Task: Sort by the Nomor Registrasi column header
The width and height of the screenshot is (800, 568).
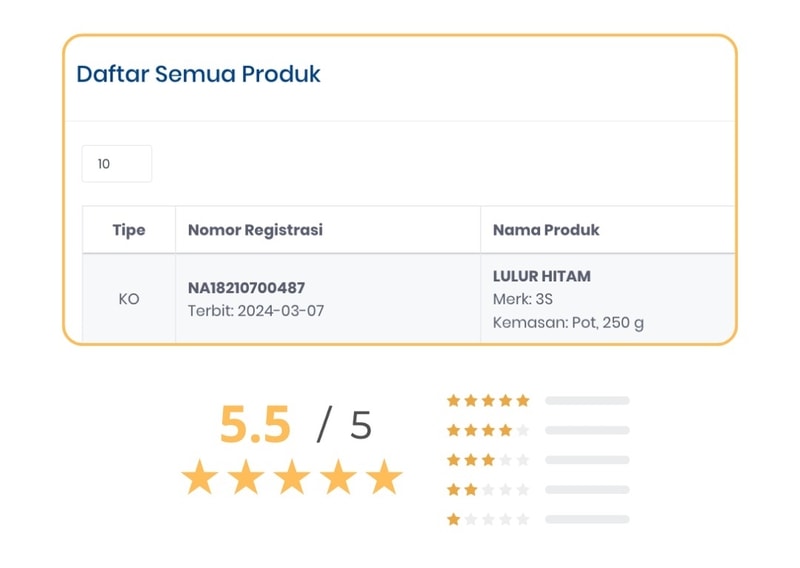Action: coord(255,230)
